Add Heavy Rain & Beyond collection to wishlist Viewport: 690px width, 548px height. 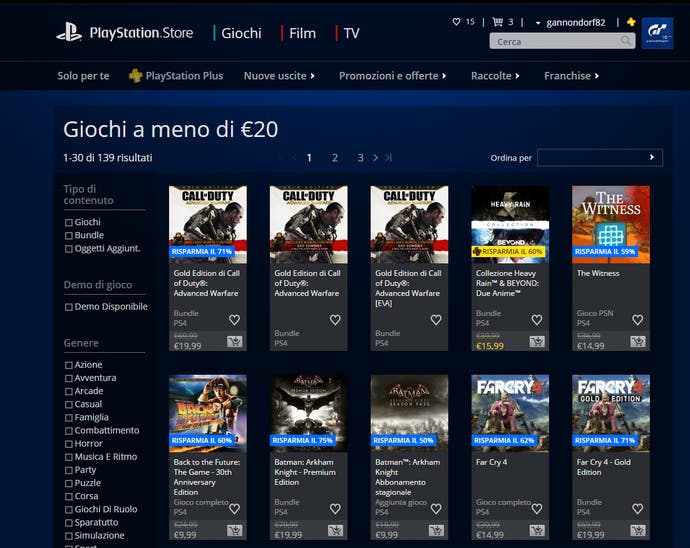point(537,320)
